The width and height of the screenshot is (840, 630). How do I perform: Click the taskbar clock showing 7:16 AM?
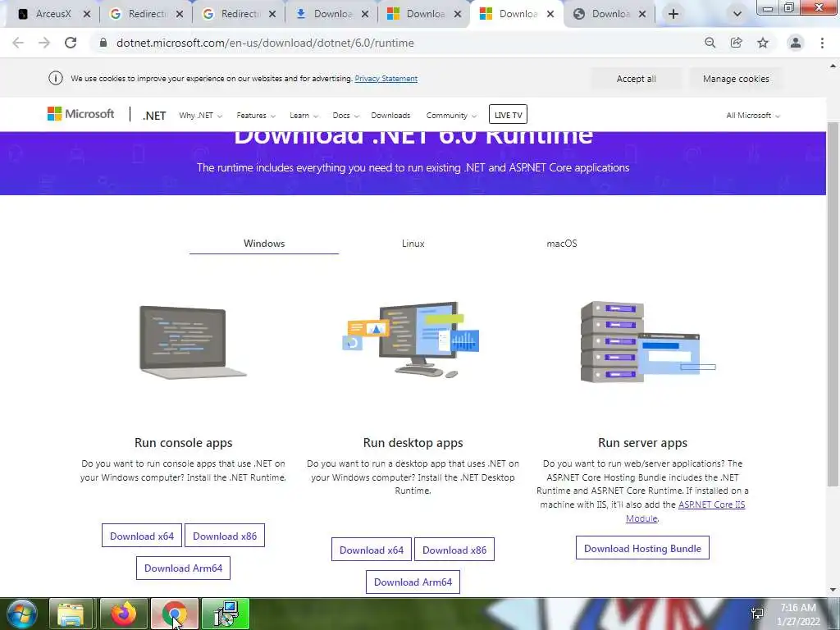797,614
